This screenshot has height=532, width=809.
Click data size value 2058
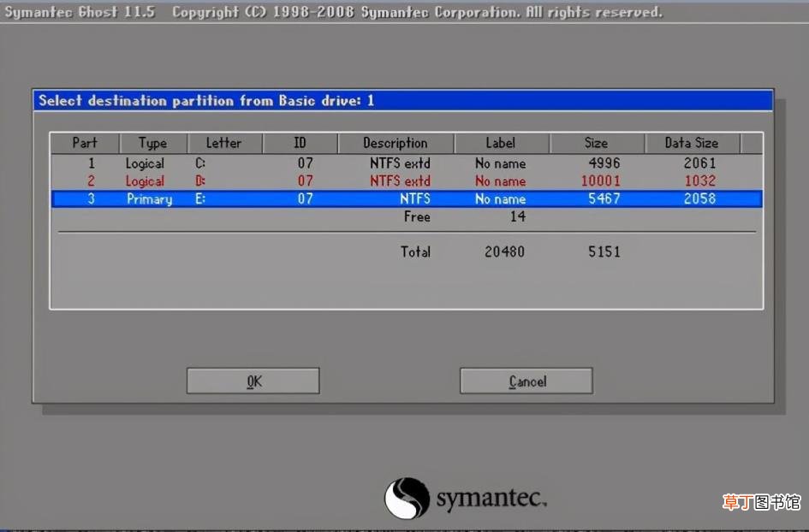click(x=699, y=198)
